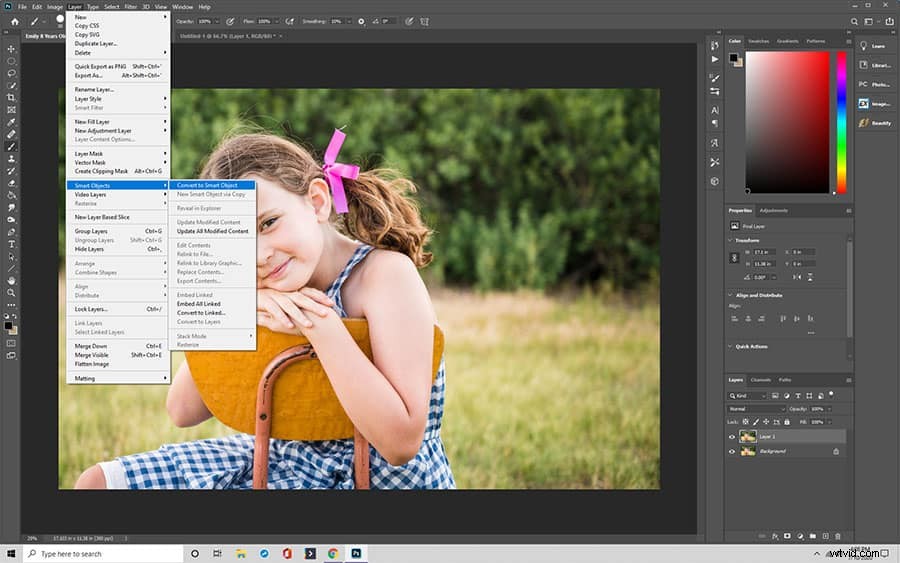Collapse the Transform section in Properties
Viewport: 900px width, 563px height.
click(x=731, y=240)
